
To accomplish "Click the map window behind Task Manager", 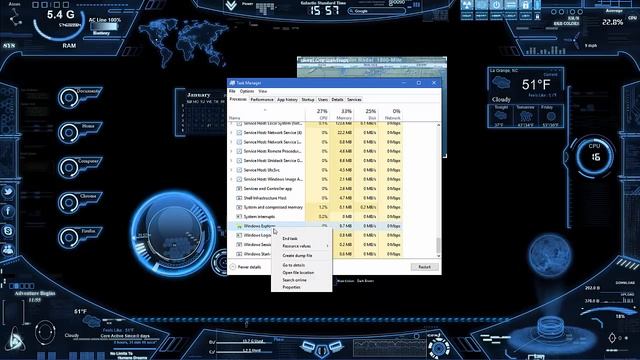I will pyautogui.click(x=372, y=67).
